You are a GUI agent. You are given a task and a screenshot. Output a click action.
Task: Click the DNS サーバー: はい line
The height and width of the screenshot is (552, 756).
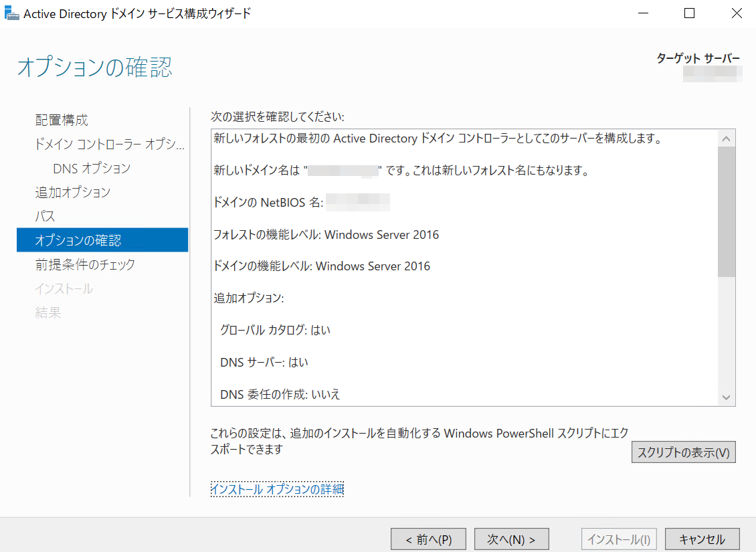click(264, 363)
